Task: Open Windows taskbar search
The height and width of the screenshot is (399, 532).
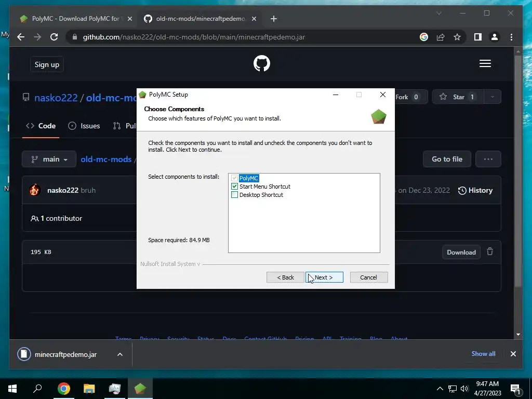Action: point(37,389)
